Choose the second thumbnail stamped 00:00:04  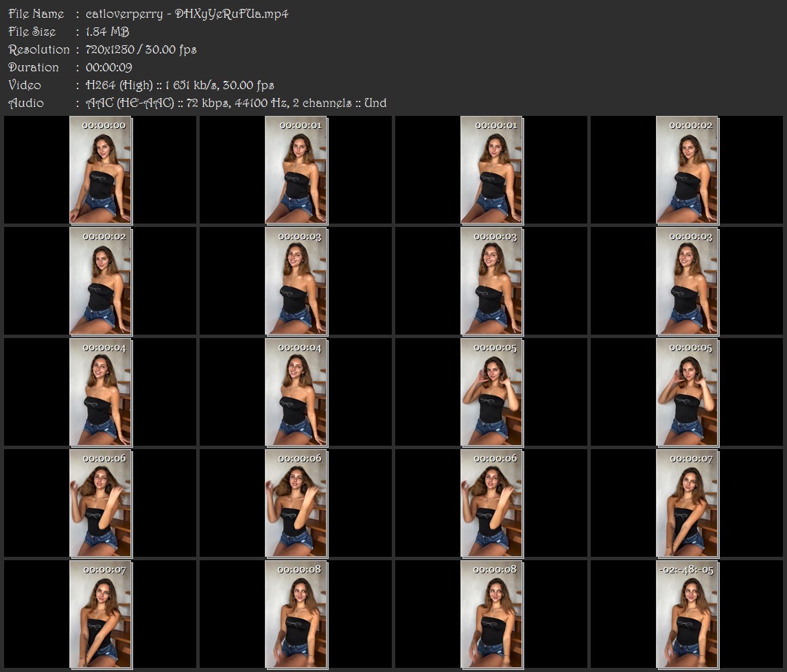(x=296, y=392)
